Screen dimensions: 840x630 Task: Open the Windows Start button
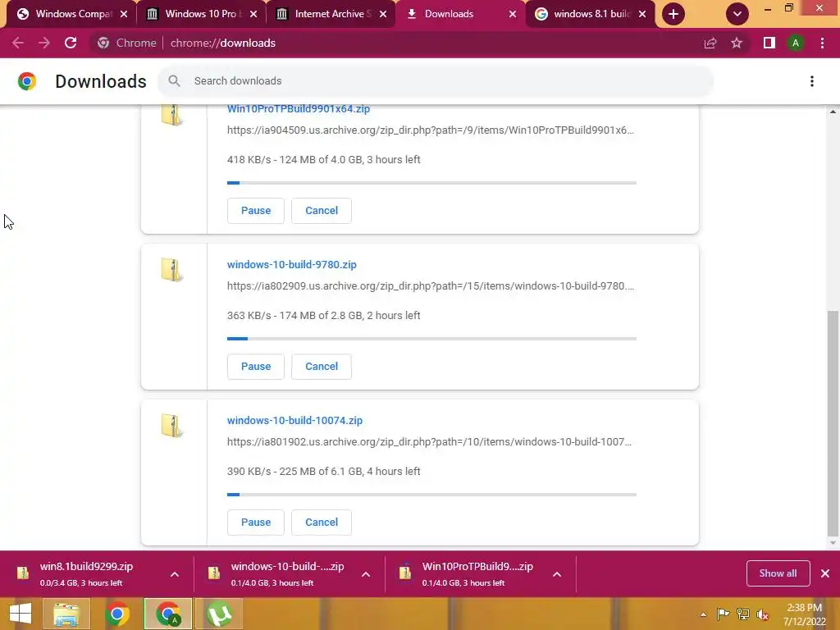pyautogui.click(x=20, y=614)
